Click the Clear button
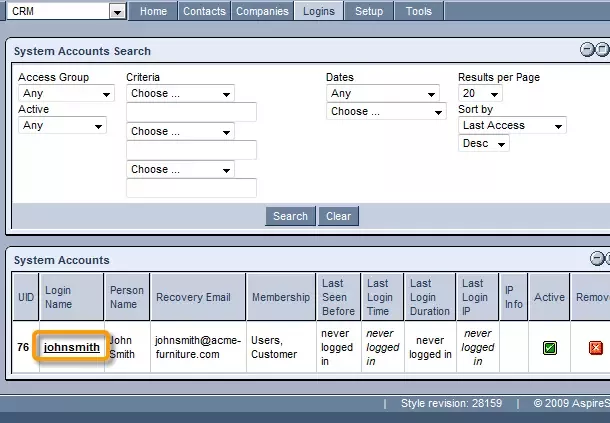This screenshot has height=423, width=610. (x=339, y=216)
